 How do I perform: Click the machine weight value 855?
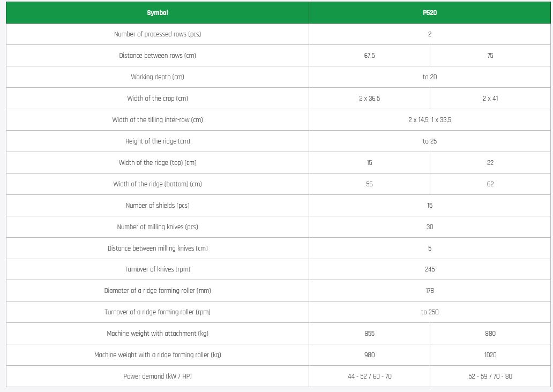coord(369,334)
